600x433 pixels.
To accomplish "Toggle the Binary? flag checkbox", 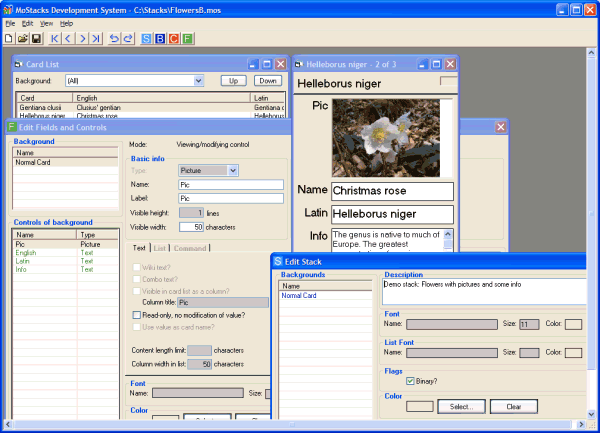I will pos(411,381).
